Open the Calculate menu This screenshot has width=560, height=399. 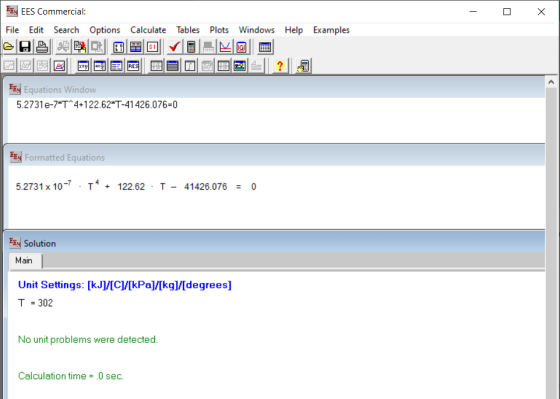pyautogui.click(x=148, y=30)
